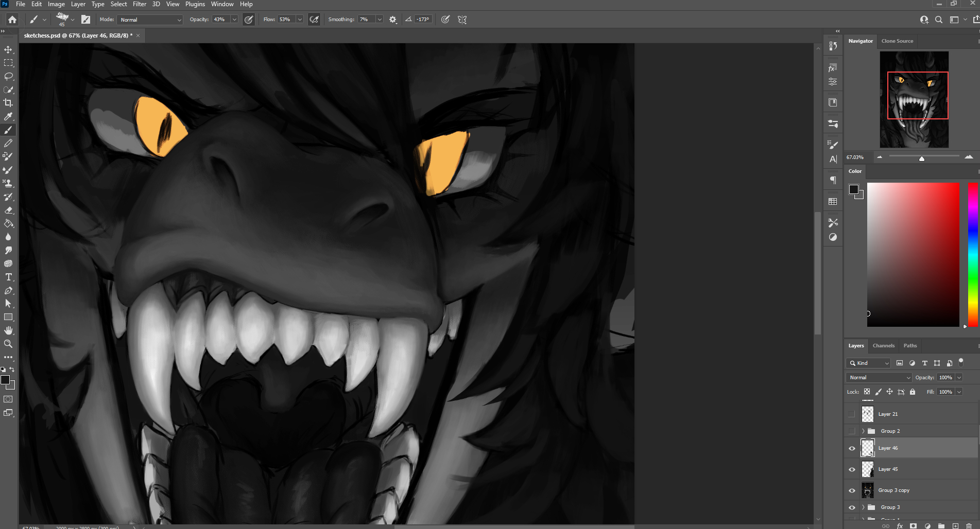Open brush smoothing options gear
980x529 pixels.
click(x=393, y=20)
